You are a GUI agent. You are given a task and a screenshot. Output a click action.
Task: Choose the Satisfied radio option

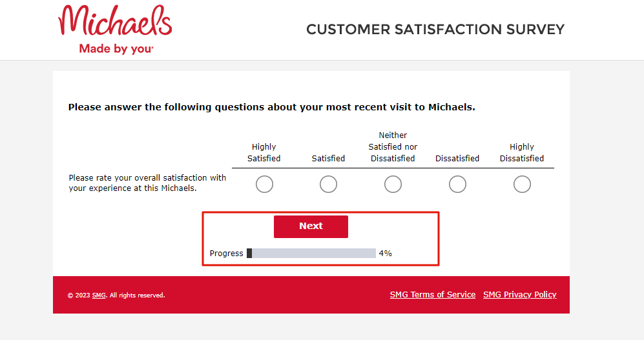[x=329, y=184]
